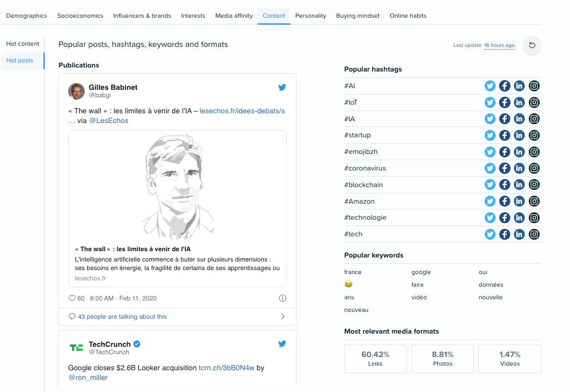Click the refresh icon next to last update
This screenshot has width=570, height=392.
[x=532, y=45]
